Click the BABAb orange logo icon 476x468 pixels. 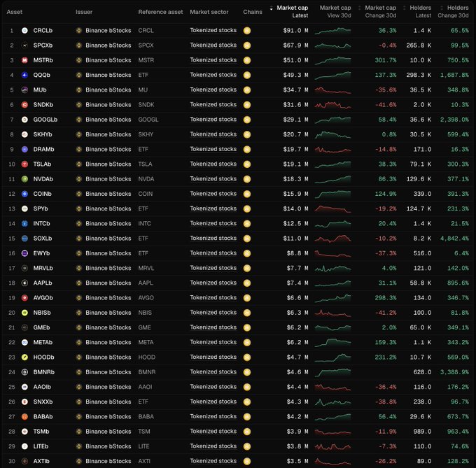click(25, 417)
